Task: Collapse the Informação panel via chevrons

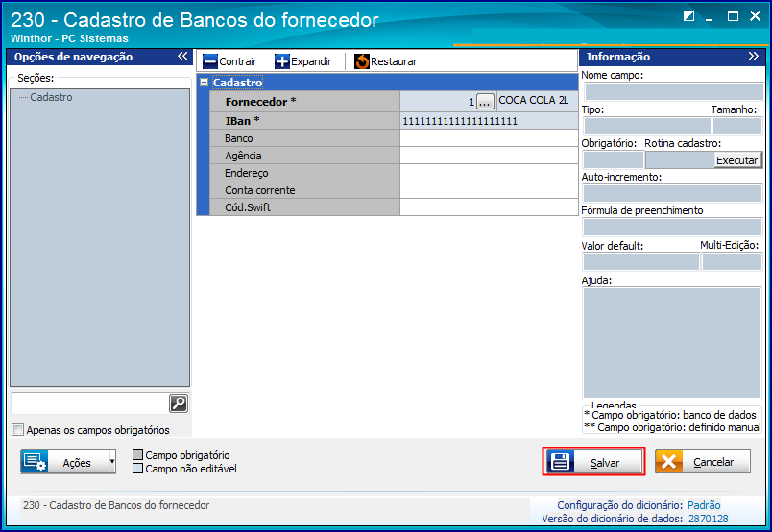Action: pos(754,56)
